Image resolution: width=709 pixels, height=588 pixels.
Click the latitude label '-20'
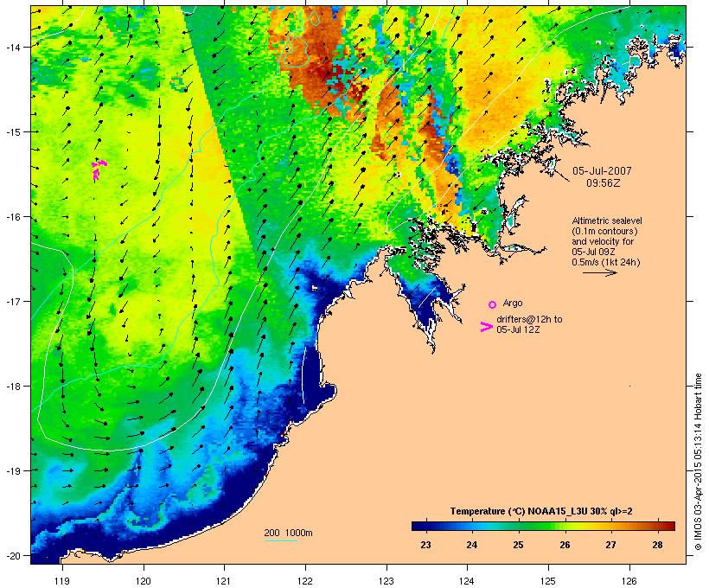(x=13, y=555)
